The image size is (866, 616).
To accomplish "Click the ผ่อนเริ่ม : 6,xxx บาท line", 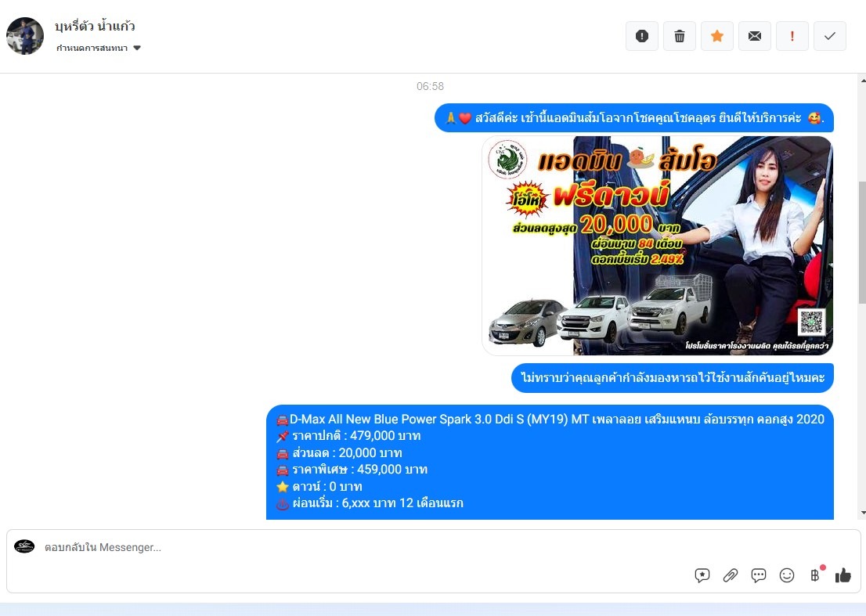I will coord(370,503).
